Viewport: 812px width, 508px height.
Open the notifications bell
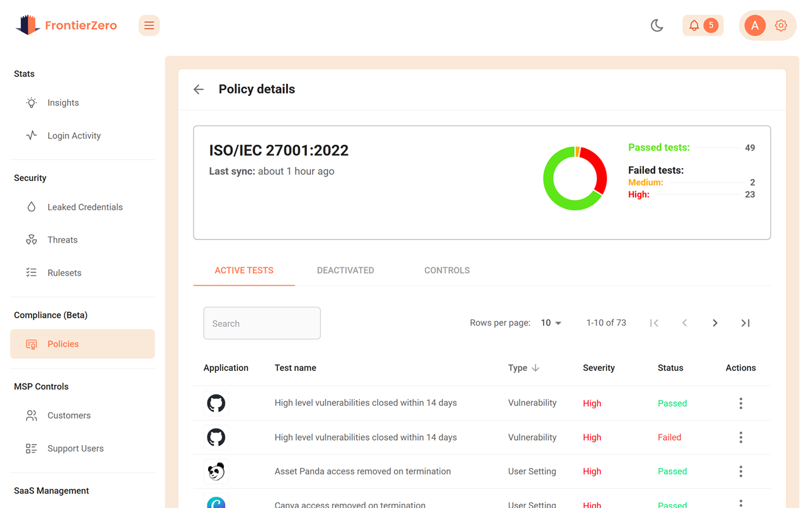click(694, 25)
